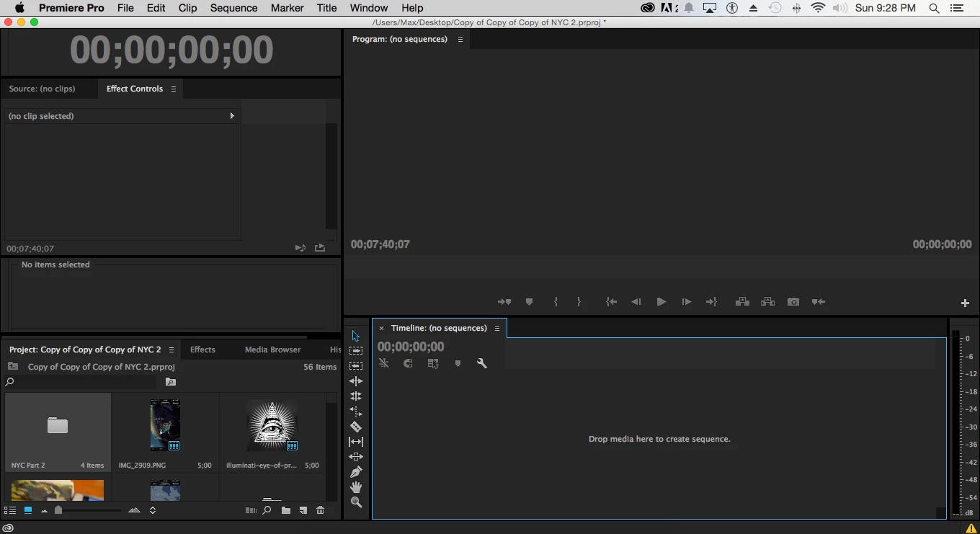Select the Track Select Backward tool
The height and width of the screenshot is (534, 980).
click(x=356, y=365)
